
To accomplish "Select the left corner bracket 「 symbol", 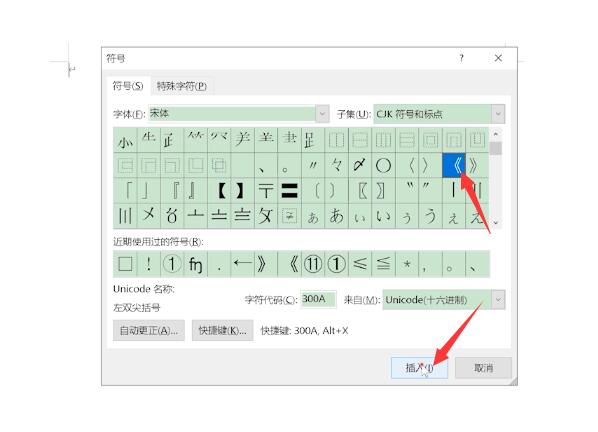I will point(125,191).
